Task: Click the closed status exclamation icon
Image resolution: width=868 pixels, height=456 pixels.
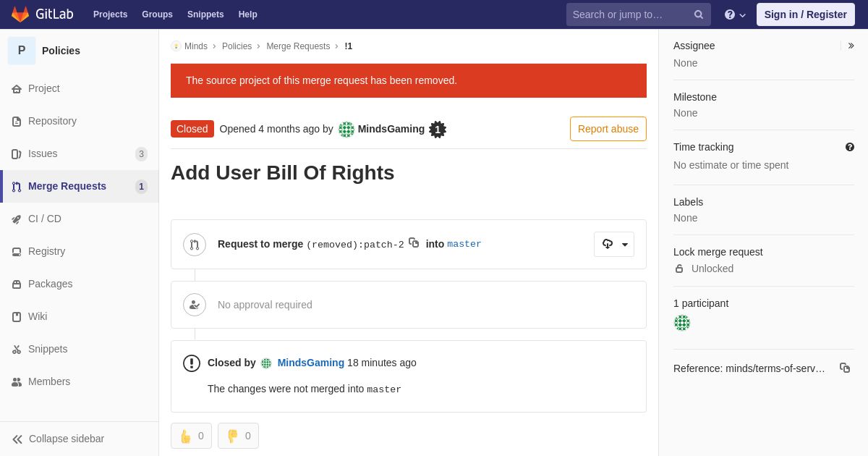Action: 192,363
